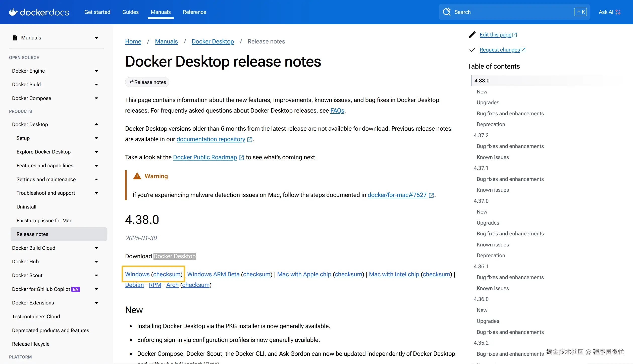Viewport: 633px width, 364px height.
Task: Click the Docker whale logo
Action: [x=13, y=12]
